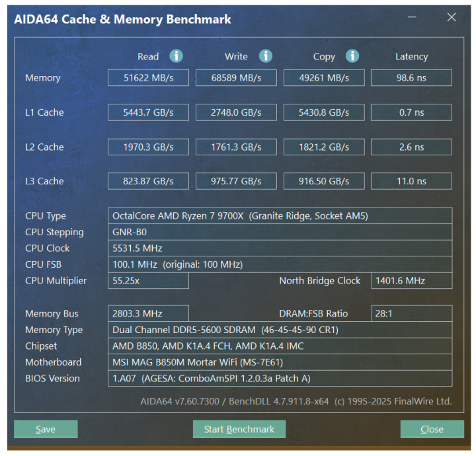Click the Memory Type label
476x456 pixels.
point(54,330)
